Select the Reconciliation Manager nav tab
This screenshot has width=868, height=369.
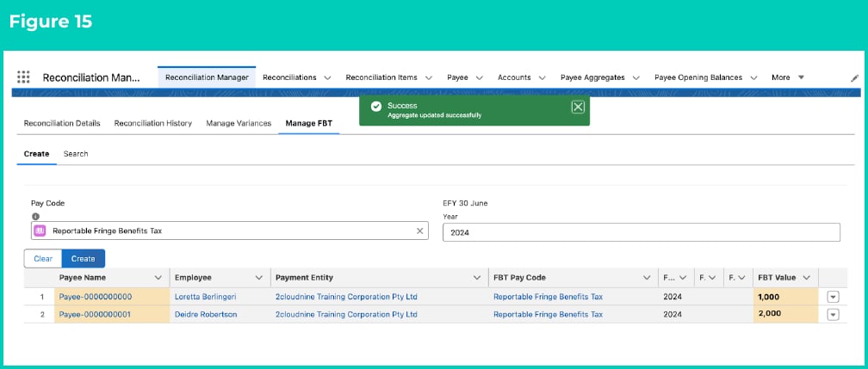(207, 77)
